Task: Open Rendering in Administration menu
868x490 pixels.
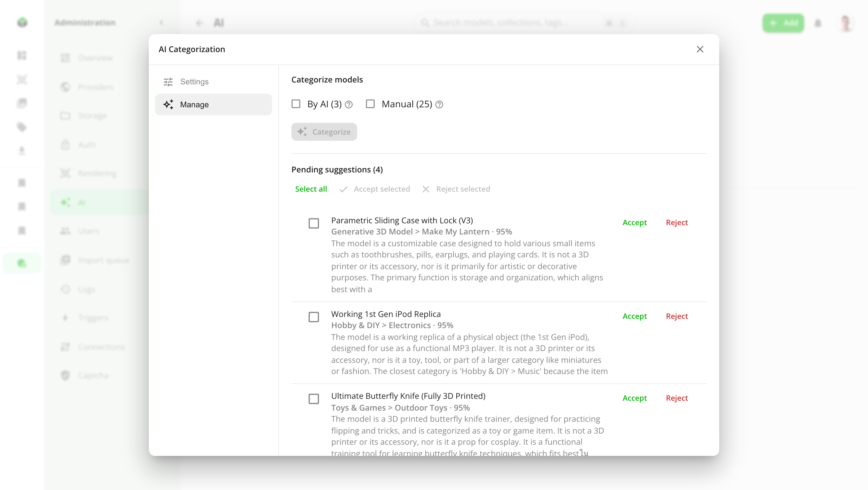Action: pyautogui.click(x=100, y=174)
